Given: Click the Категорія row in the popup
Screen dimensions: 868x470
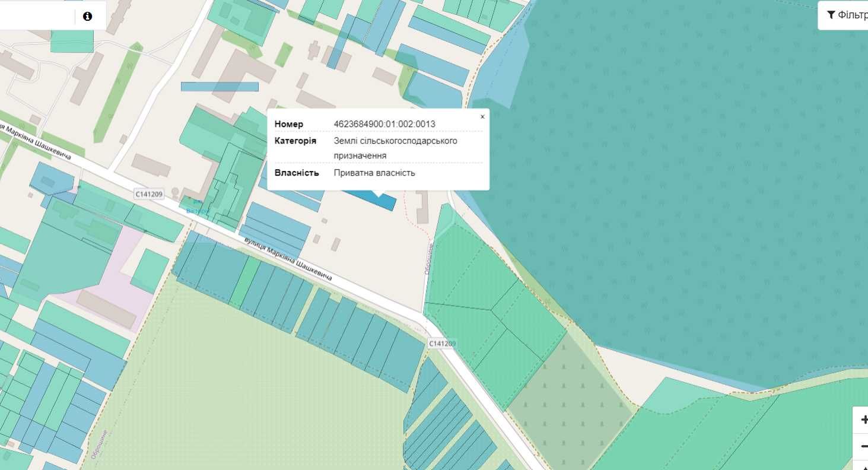Looking at the screenshot, I should 378,148.
